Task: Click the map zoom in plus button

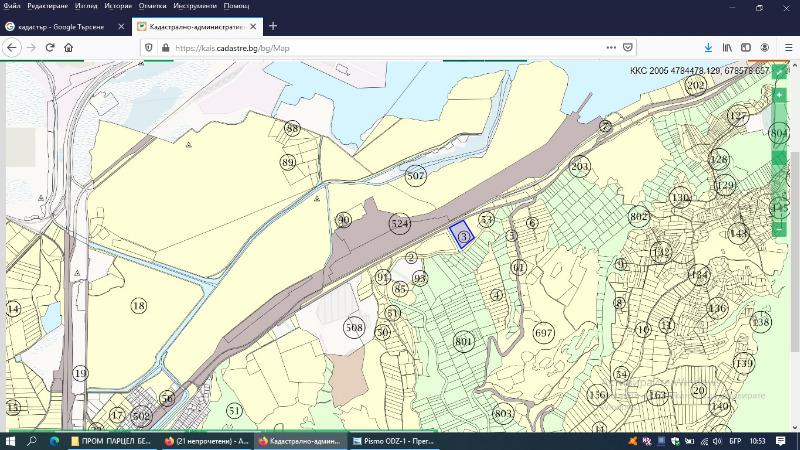Action: [x=779, y=95]
